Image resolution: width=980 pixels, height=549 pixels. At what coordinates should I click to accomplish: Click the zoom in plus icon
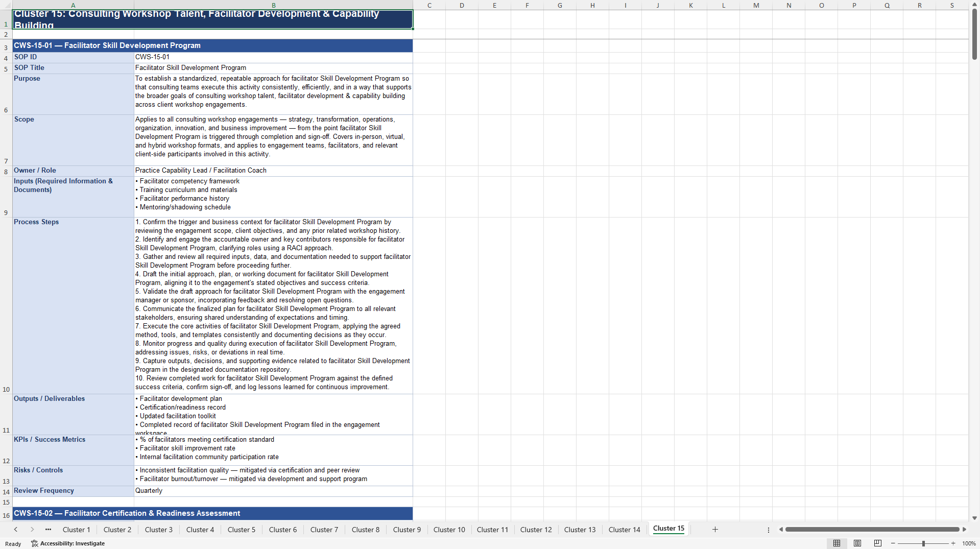(x=953, y=543)
